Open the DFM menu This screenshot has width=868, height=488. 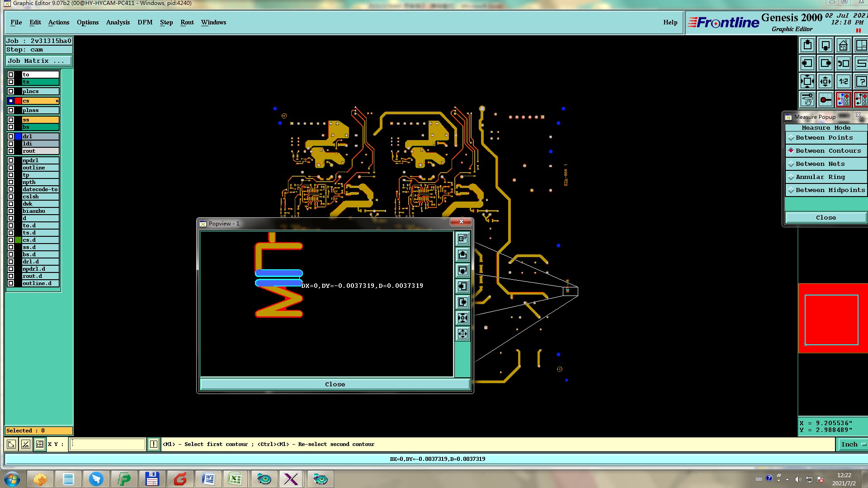(x=145, y=23)
